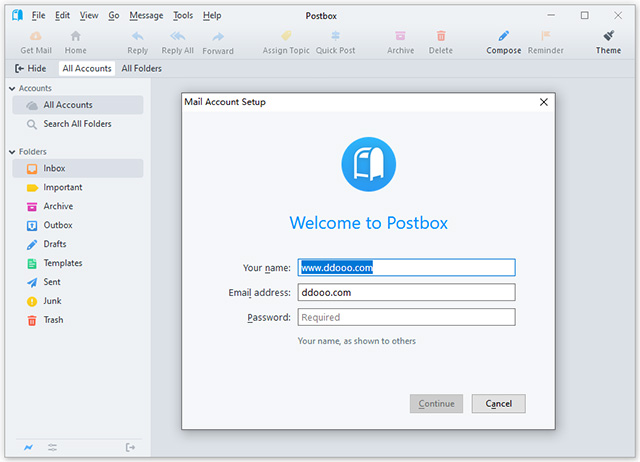640x462 pixels.
Task: Click the Compose pencil icon
Action: [x=503, y=37]
